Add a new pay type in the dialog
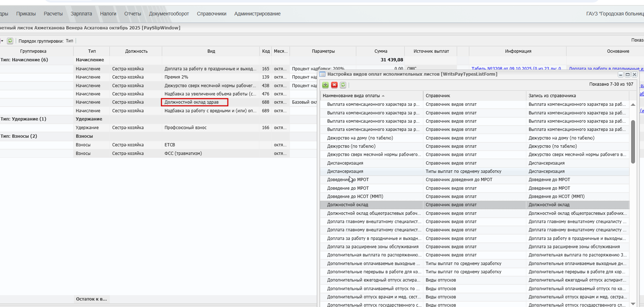The height and width of the screenshot is (307, 644). coord(325,85)
